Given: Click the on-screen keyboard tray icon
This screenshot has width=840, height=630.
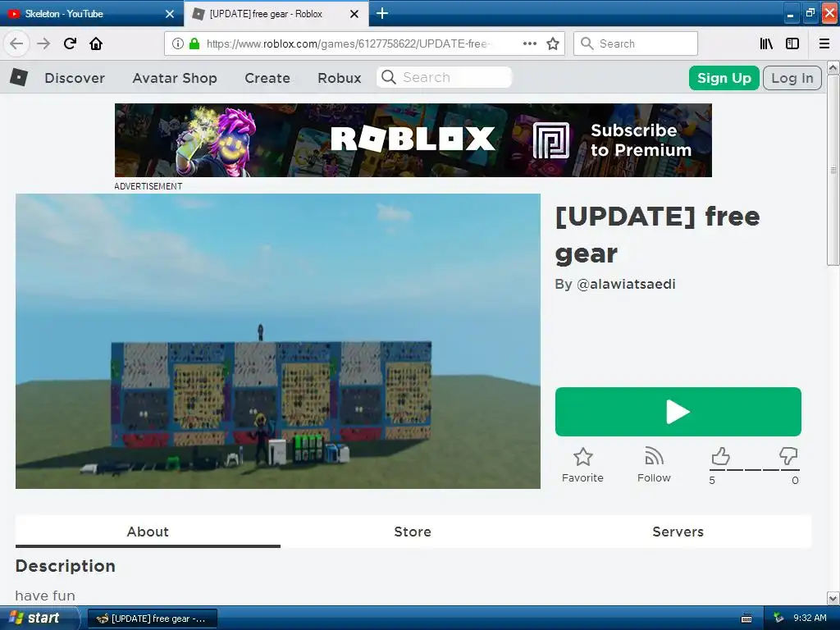Looking at the screenshot, I should tap(746, 619).
